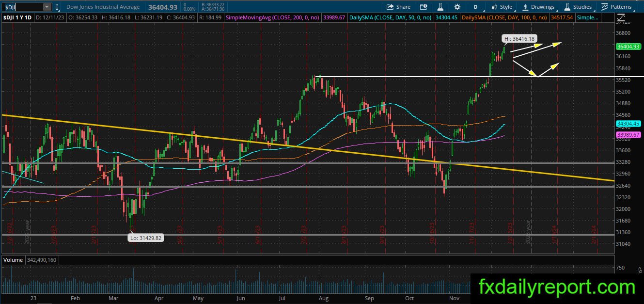
Task: Click the $DJI 1 Y 1D chart label
Action: [x=18, y=17]
